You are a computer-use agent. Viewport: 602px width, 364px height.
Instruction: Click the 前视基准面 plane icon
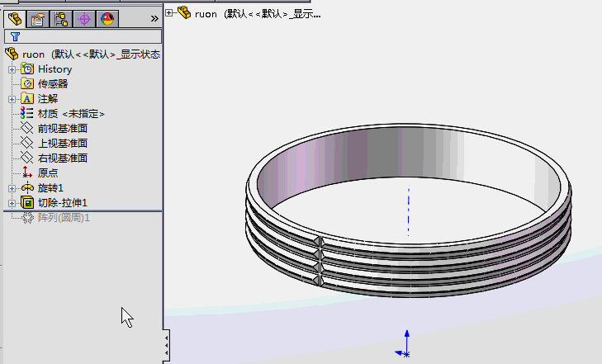[27, 128]
